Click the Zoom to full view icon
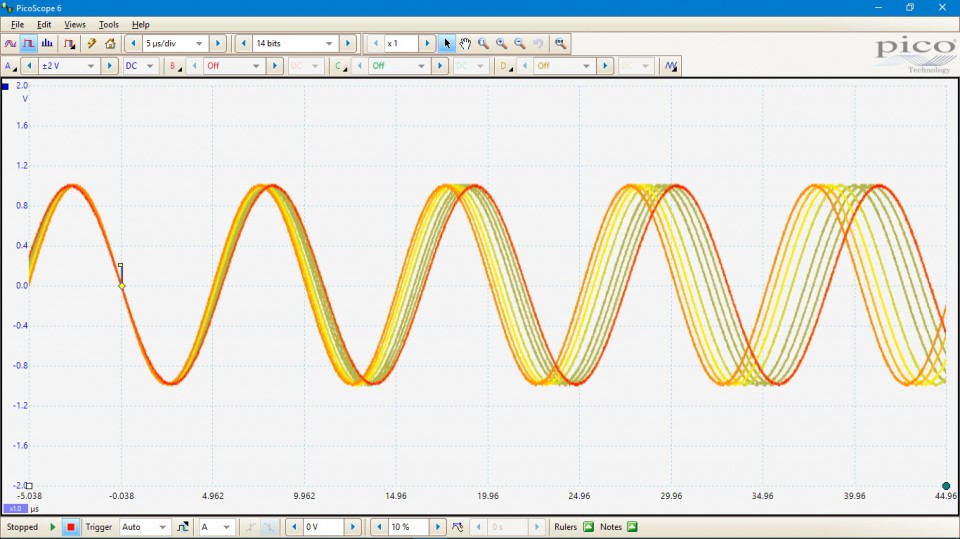 tap(560, 44)
